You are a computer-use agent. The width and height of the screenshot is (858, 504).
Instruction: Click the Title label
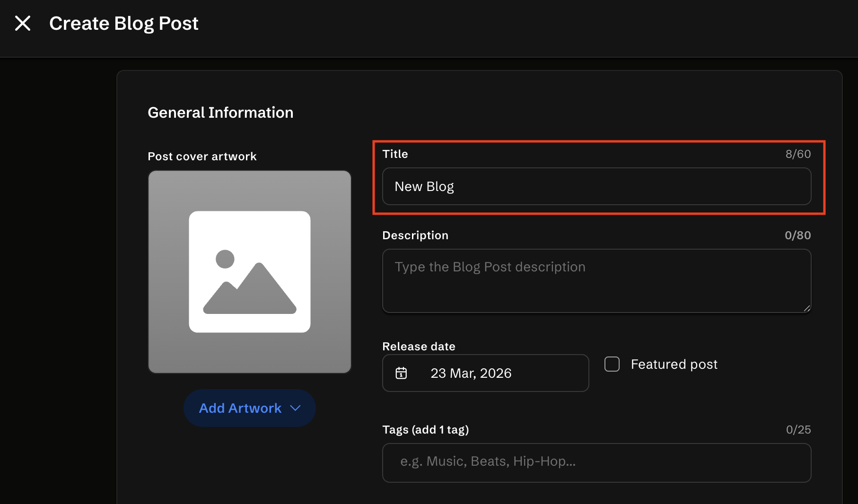[395, 154]
